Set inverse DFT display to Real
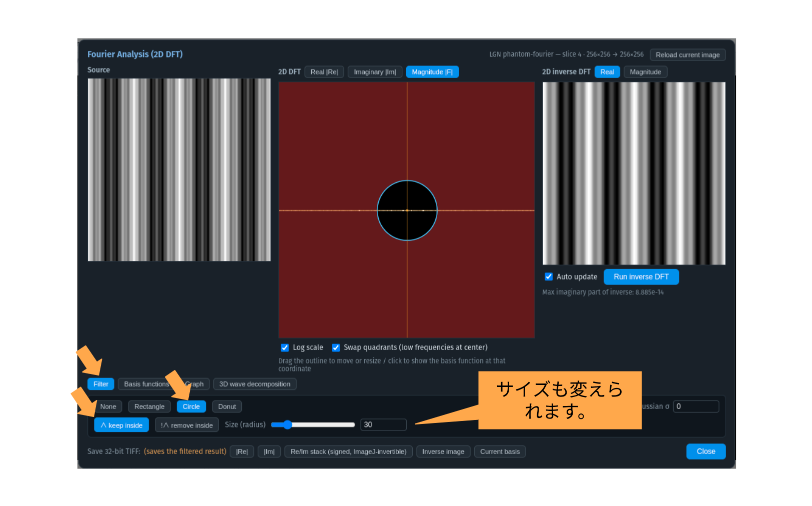This screenshot has width=812, height=506. [x=607, y=72]
